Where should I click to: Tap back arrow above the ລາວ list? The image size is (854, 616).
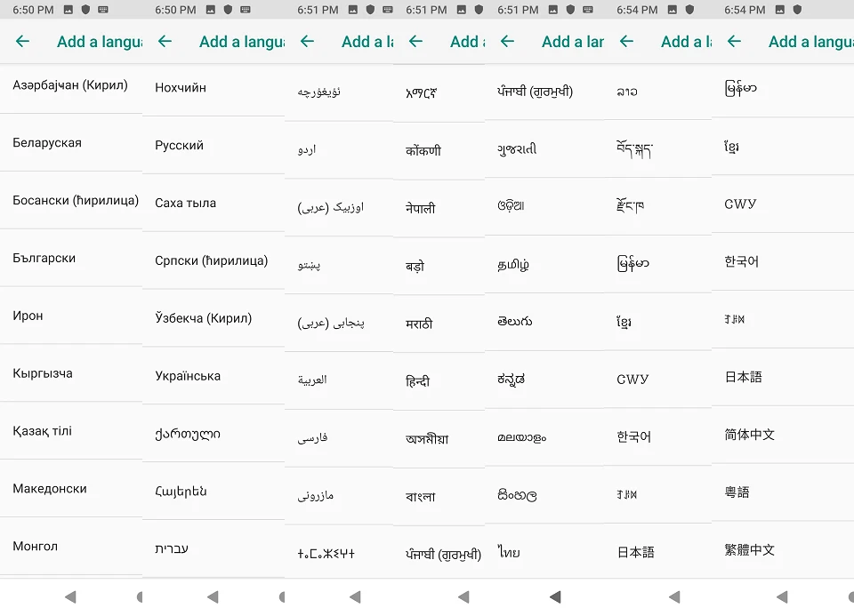626,42
